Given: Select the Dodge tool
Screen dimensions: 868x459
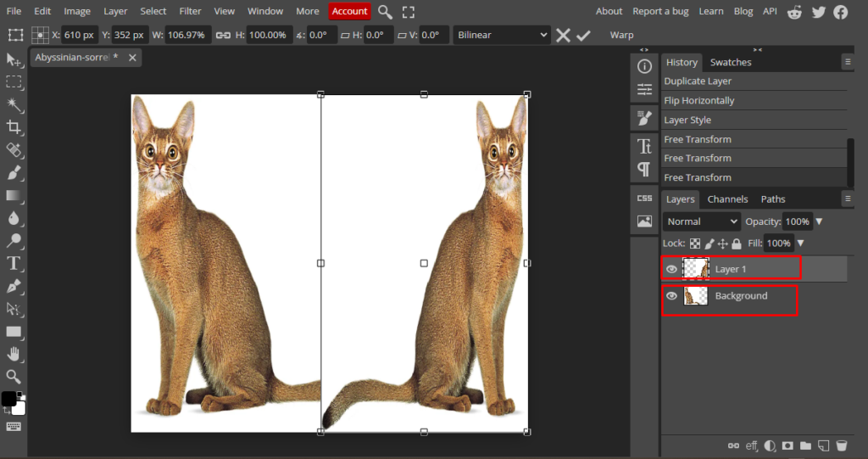Looking at the screenshot, I should point(14,241).
